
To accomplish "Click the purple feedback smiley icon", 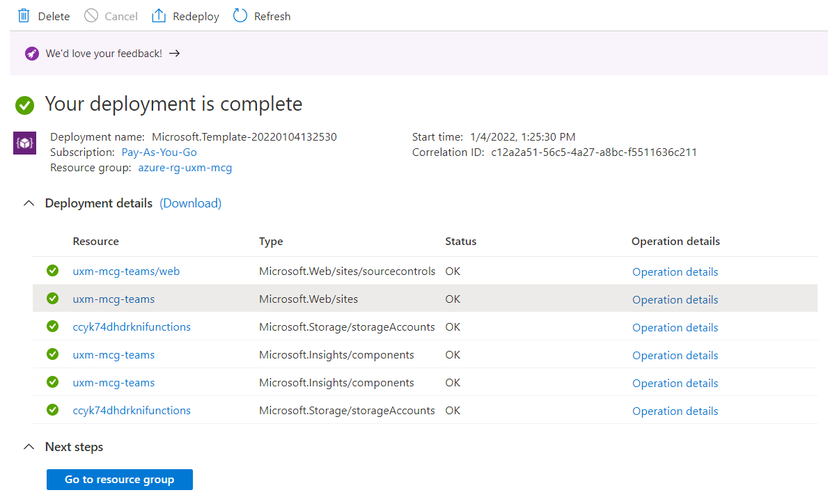I will (x=31, y=53).
